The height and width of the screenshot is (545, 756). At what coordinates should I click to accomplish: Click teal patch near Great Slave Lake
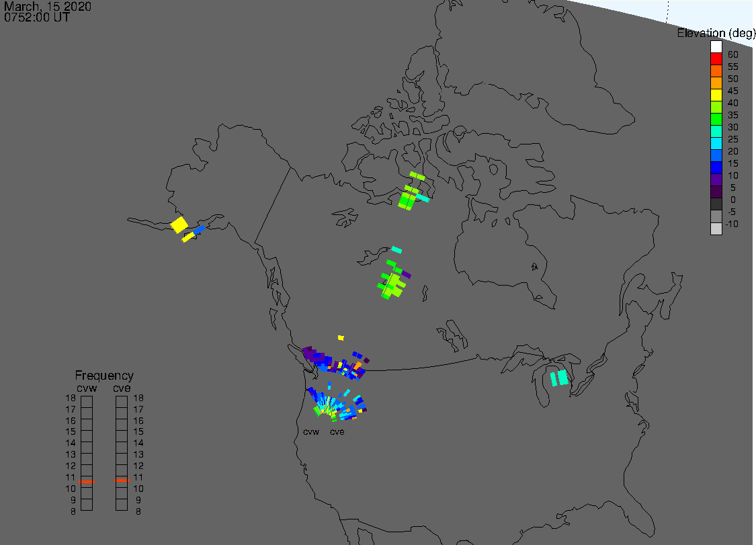pyautogui.click(x=396, y=249)
